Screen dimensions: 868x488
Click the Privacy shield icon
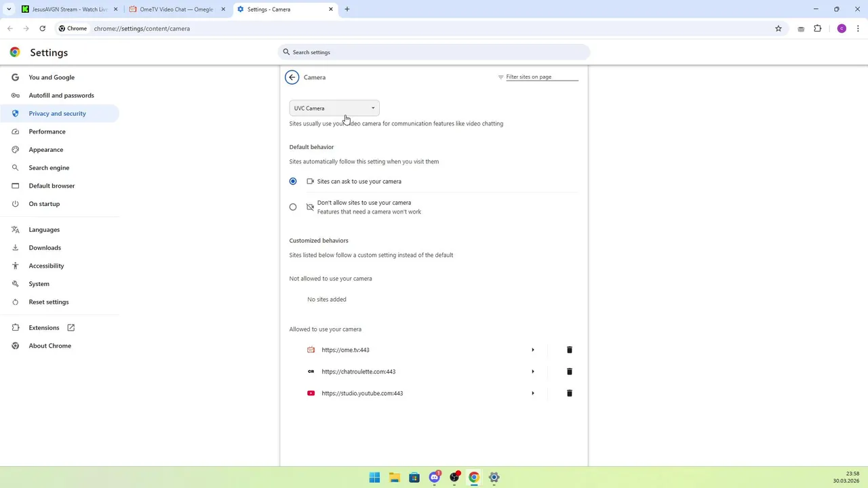pyautogui.click(x=15, y=113)
